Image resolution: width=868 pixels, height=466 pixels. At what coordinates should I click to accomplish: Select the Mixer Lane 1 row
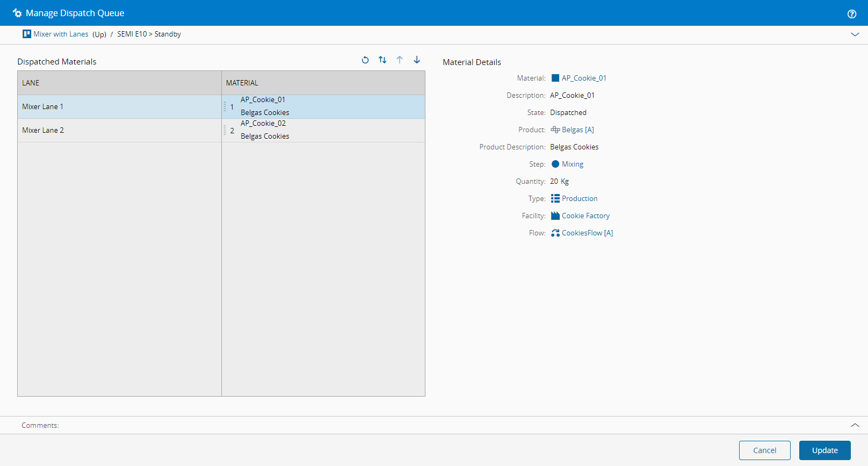point(43,106)
